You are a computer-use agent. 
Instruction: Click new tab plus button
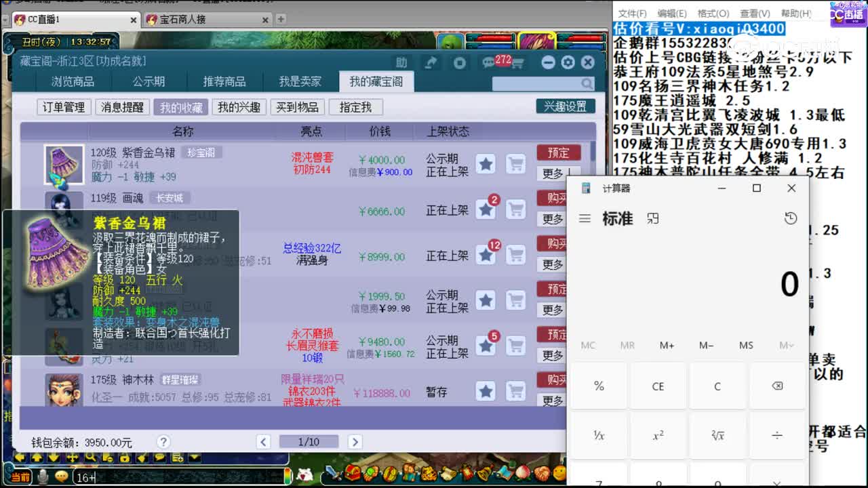[x=281, y=19]
